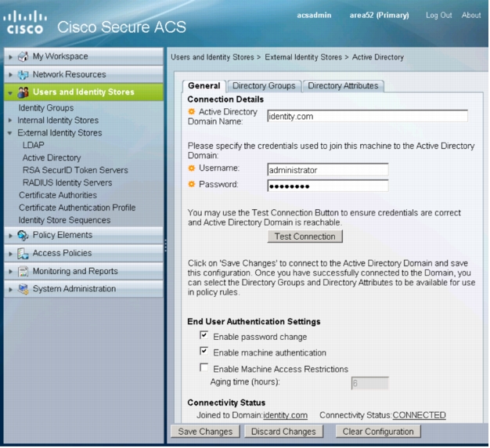Open the About link
Viewport: 490px width, 448px height.
(x=471, y=15)
